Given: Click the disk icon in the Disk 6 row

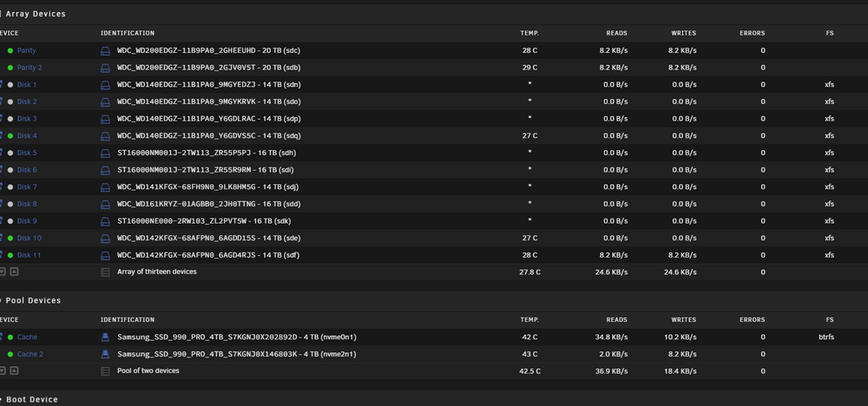Looking at the screenshot, I should [105, 170].
